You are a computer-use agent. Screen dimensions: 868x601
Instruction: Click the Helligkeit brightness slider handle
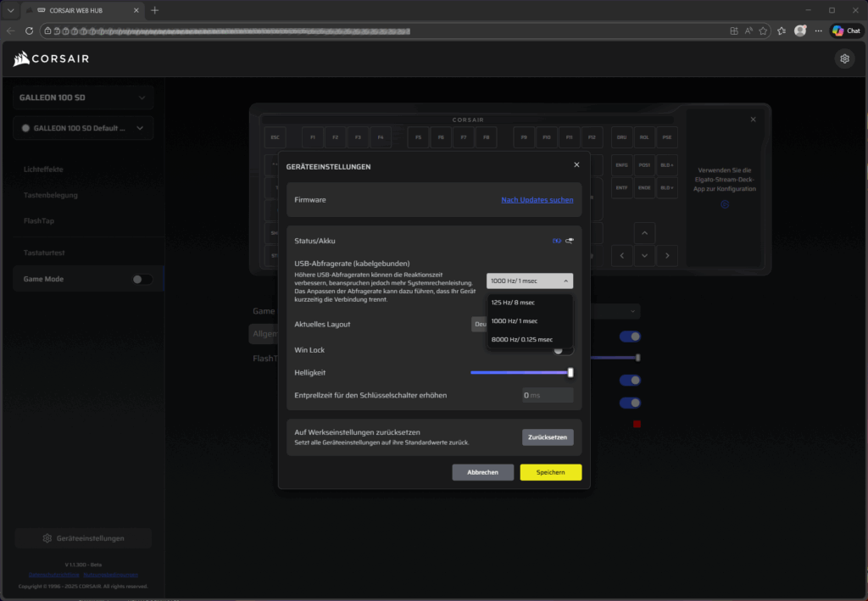(x=570, y=372)
